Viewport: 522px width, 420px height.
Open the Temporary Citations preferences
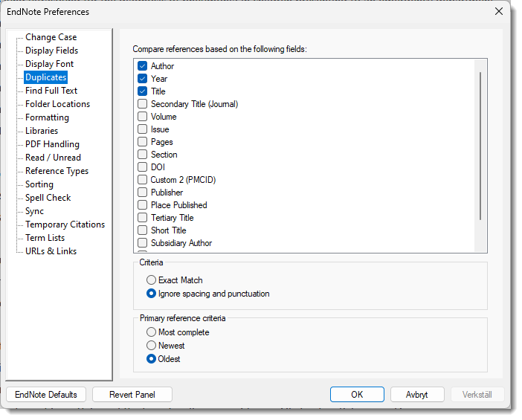65,224
